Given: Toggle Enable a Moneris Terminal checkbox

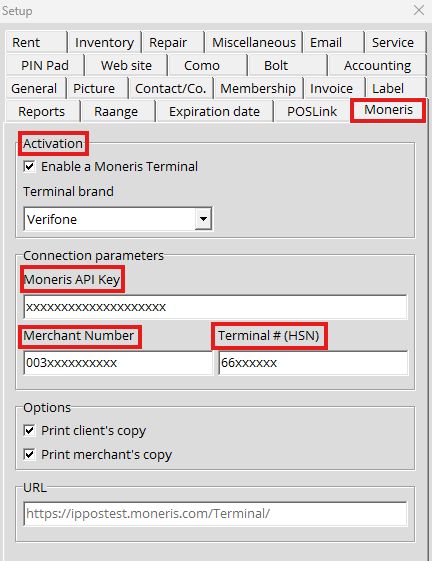Looking at the screenshot, I should point(29,167).
